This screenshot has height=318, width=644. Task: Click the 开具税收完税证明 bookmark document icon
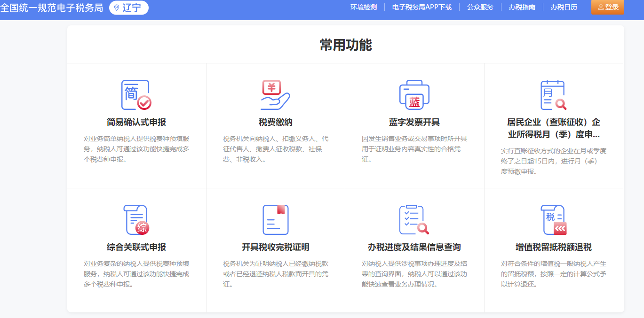(275, 218)
